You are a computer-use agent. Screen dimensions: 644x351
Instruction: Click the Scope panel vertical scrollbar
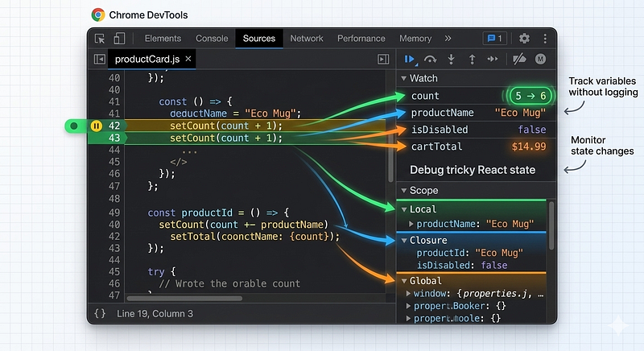click(551, 225)
